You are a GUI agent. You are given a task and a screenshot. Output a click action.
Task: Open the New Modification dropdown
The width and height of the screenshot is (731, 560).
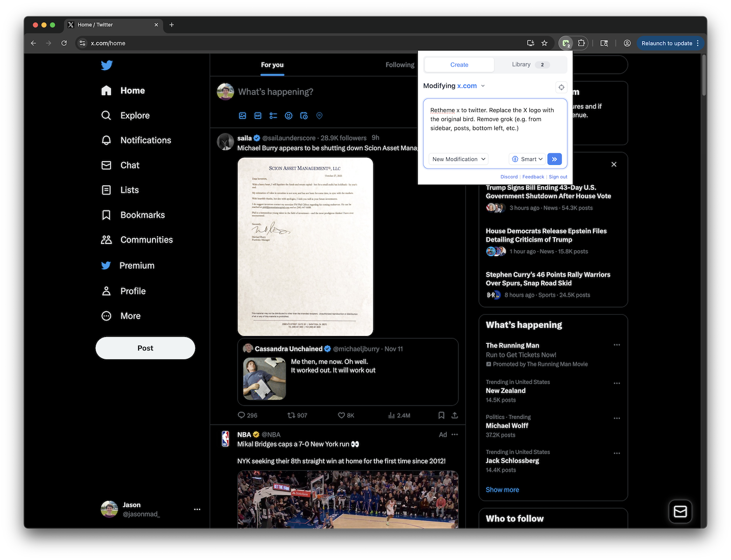458,159
